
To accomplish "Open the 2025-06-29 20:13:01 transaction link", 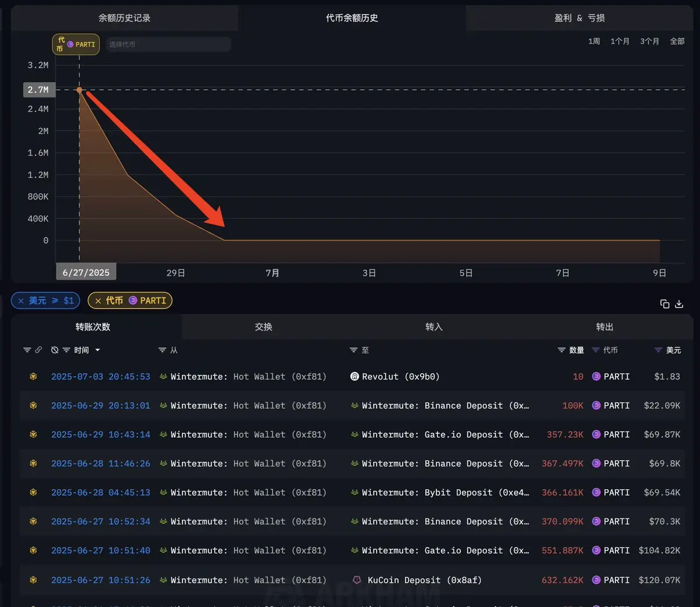I will (100, 405).
